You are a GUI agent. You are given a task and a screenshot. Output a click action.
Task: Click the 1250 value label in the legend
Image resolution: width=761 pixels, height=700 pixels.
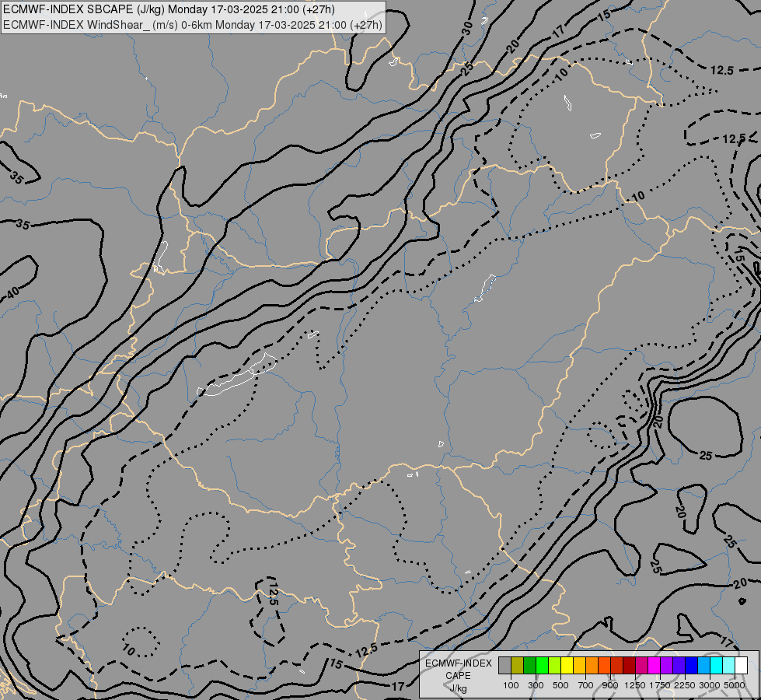635,685
